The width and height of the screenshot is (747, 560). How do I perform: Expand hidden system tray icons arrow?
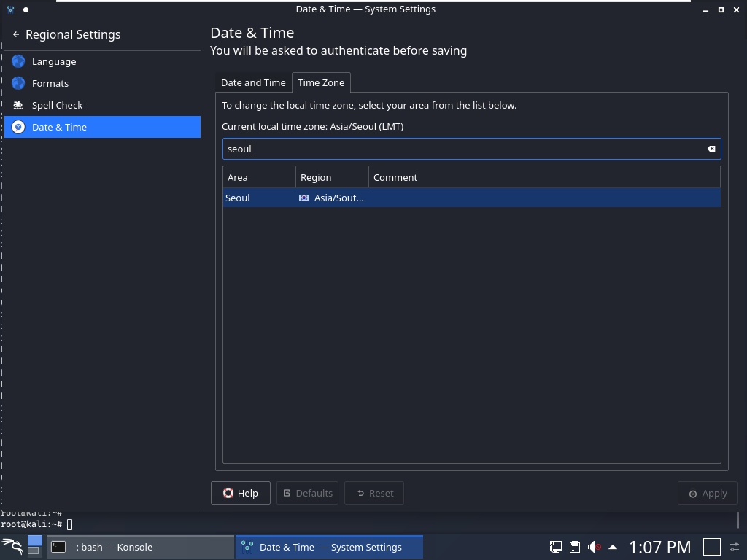(x=613, y=547)
